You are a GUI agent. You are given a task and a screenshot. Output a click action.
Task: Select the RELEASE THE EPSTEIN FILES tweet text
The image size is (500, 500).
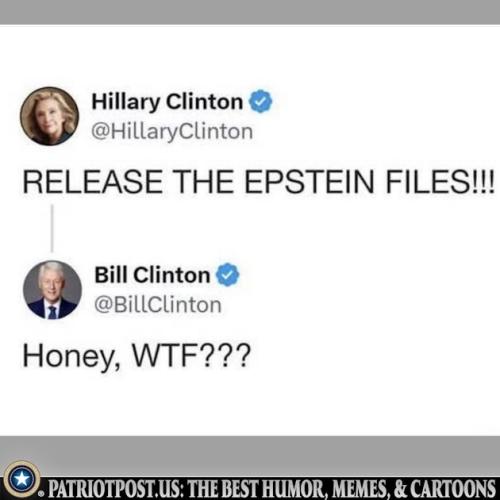pos(258,182)
